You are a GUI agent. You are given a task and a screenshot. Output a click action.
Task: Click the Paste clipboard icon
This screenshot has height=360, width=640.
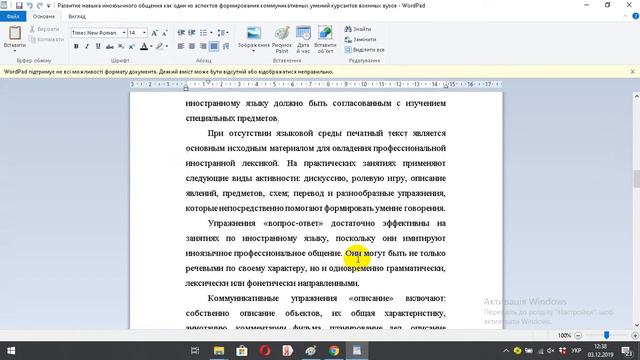point(15,33)
